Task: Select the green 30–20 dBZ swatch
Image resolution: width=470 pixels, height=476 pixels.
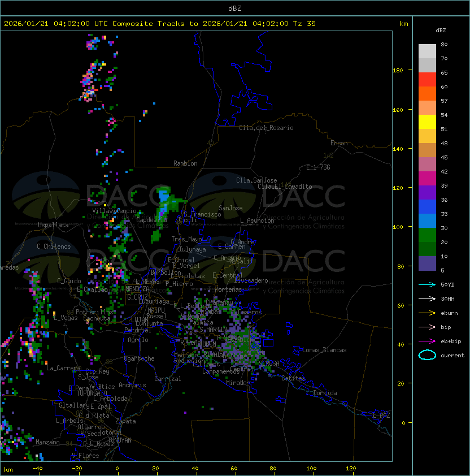Action: pyautogui.click(x=427, y=235)
